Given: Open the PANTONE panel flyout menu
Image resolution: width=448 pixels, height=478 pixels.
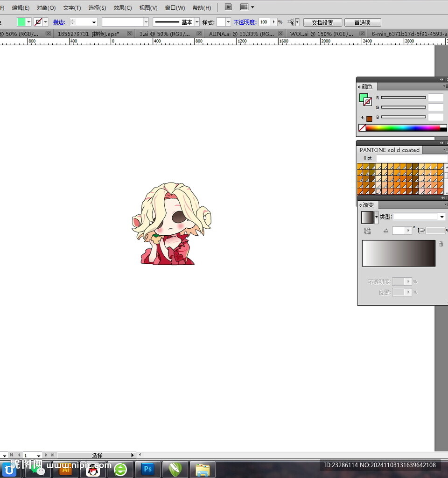Looking at the screenshot, I should pyautogui.click(x=445, y=150).
